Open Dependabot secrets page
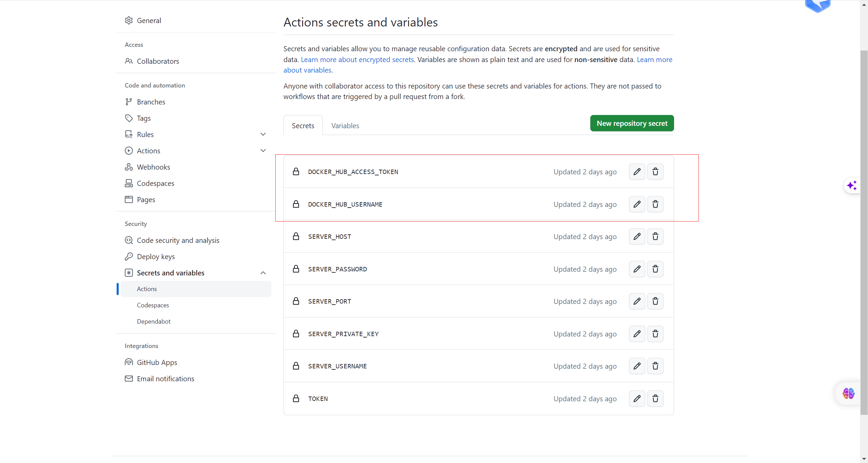This screenshot has height=463, width=868. (154, 322)
